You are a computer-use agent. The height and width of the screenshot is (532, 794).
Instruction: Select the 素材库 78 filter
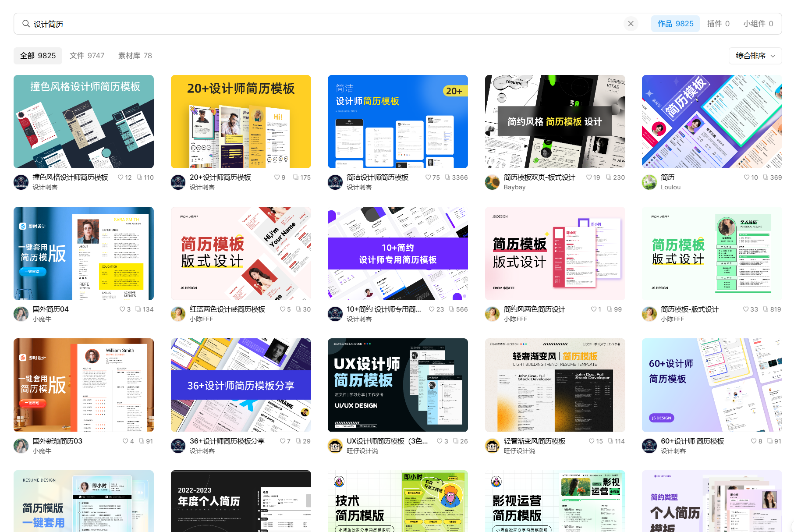click(135, 56)
